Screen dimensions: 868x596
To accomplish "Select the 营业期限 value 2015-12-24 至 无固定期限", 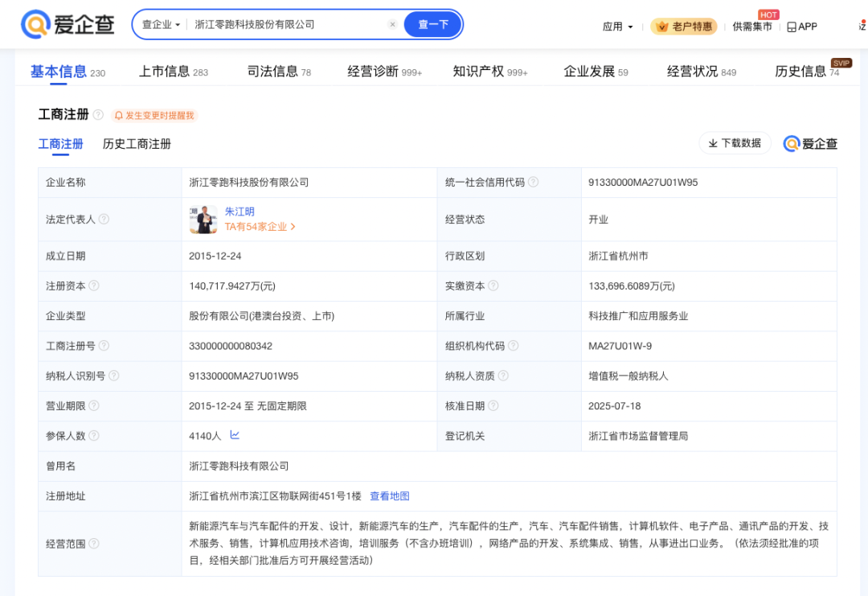I will [x=248, y=406].
